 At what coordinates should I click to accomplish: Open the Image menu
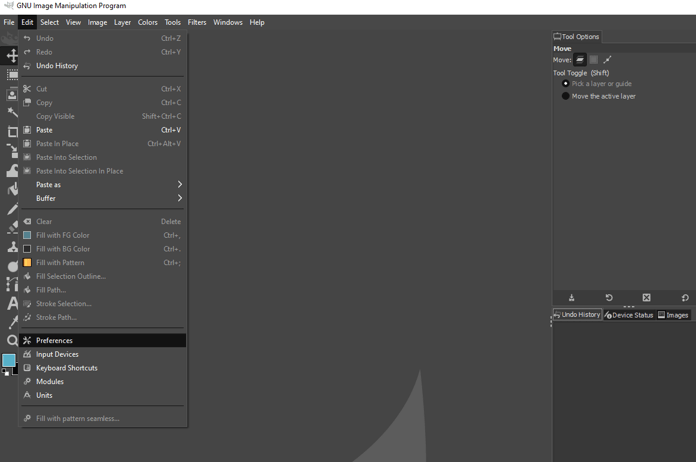tap(97, 22)
